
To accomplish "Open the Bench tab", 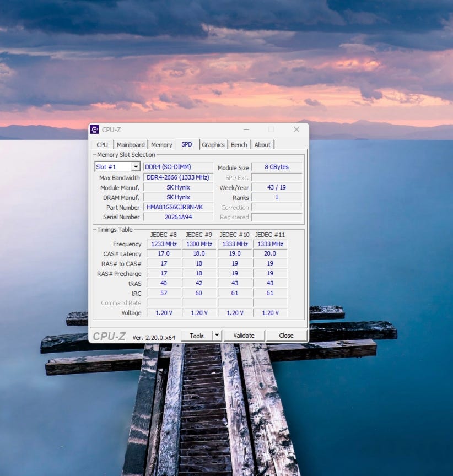I will (239, 145).
